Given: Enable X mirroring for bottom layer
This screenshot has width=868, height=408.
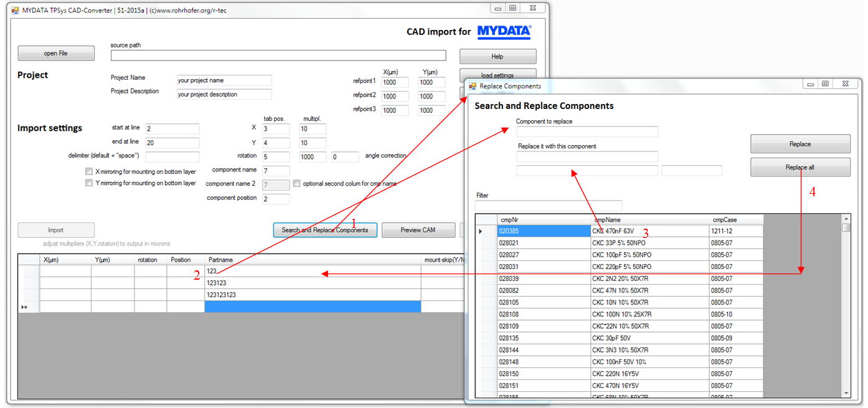Looking at the screenshot, I should [x=89, y=171].
